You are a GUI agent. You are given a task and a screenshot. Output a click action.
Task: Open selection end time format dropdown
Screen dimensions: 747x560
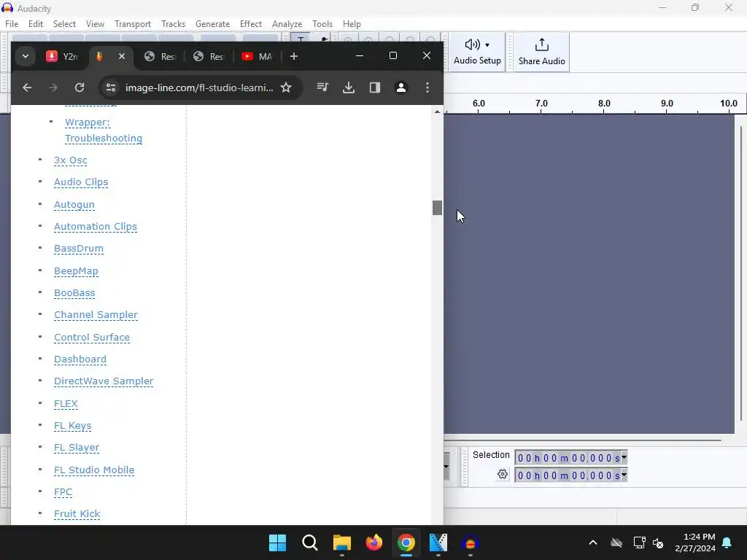tap(624, 475)
